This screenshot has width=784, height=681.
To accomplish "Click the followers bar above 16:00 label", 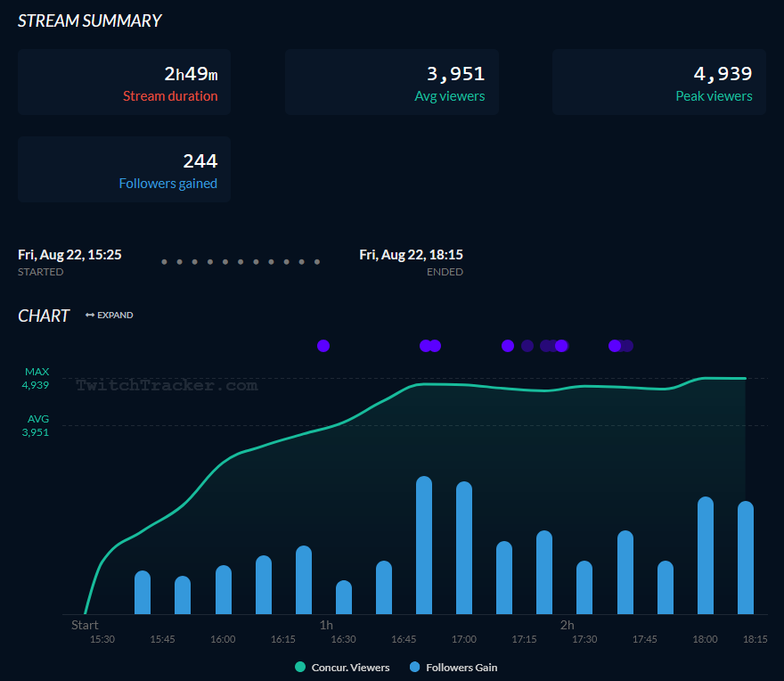I will point(224,589).
